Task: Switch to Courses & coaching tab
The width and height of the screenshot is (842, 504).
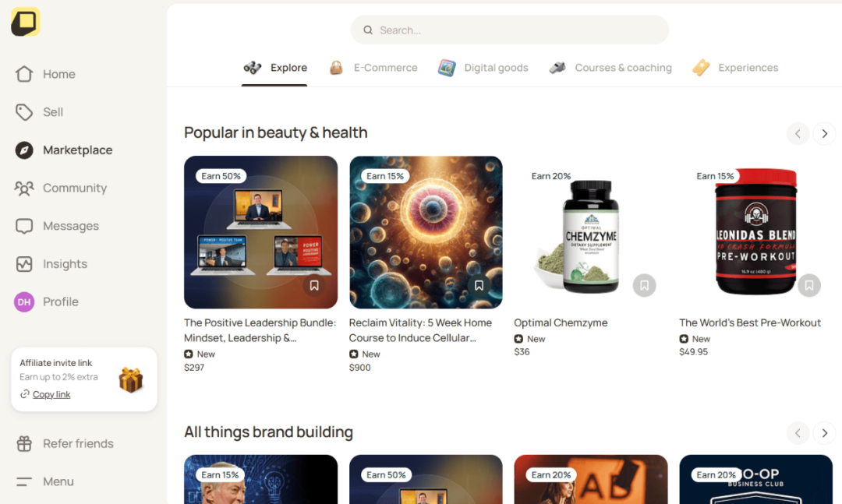Action: point(610,68)
